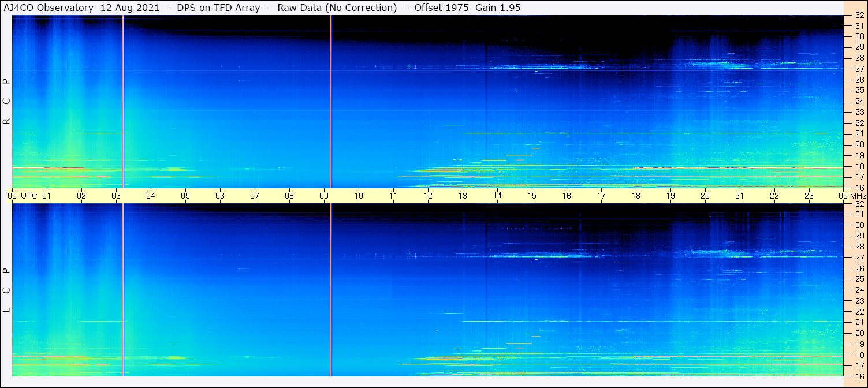
Task: Click the 23 MHz label on the RCP frequency axis
Action: (859, 112)
